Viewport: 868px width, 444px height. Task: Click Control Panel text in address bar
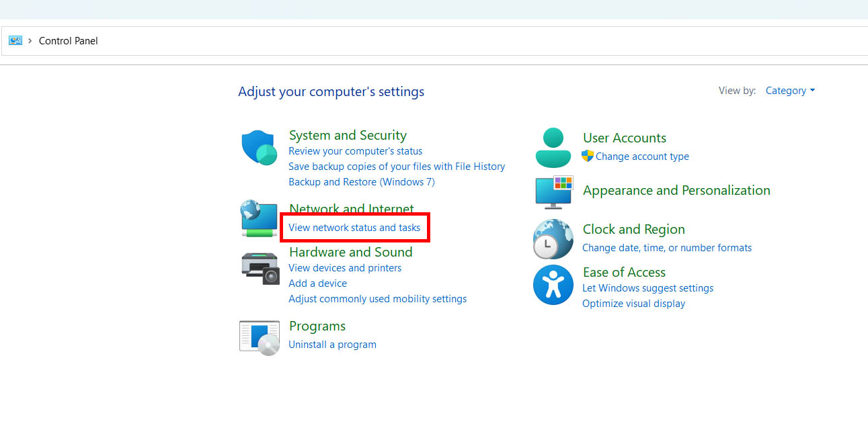click(69, 41)
